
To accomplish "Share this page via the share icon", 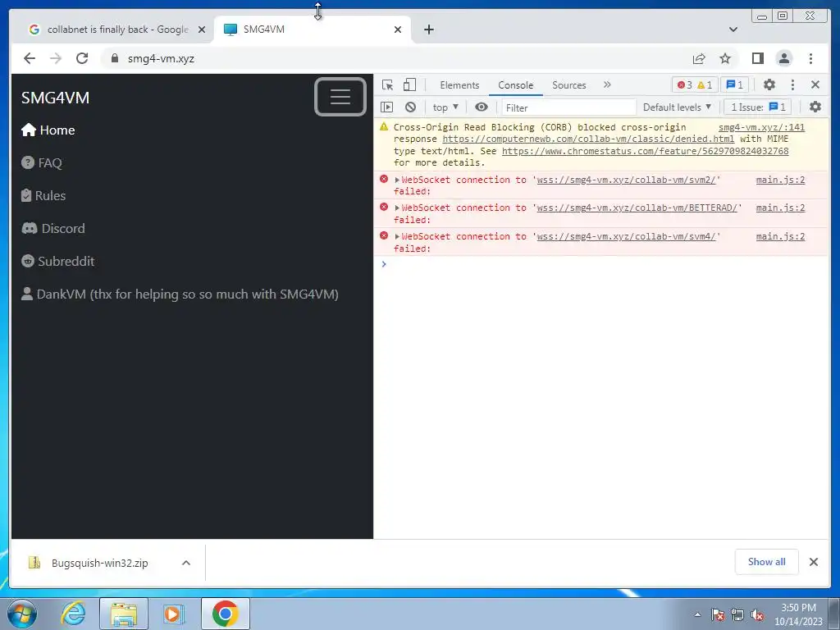I will click(699, 58).
